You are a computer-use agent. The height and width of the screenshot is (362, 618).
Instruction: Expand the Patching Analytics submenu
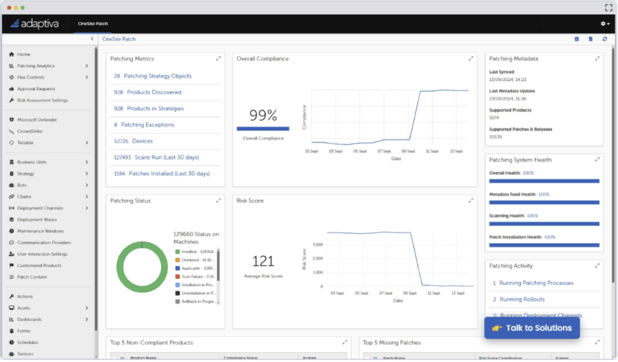[87, 66]
